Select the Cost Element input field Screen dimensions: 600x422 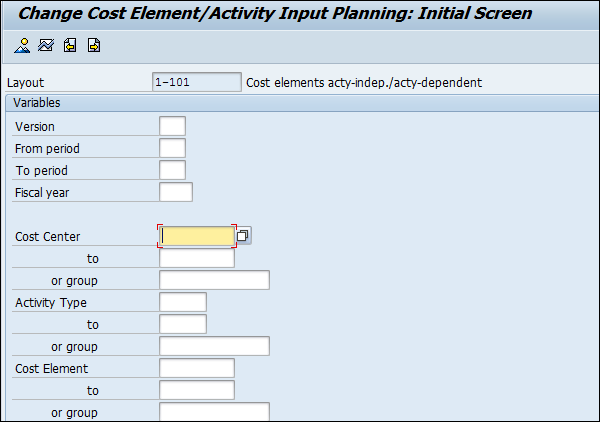tap(196, 368)
